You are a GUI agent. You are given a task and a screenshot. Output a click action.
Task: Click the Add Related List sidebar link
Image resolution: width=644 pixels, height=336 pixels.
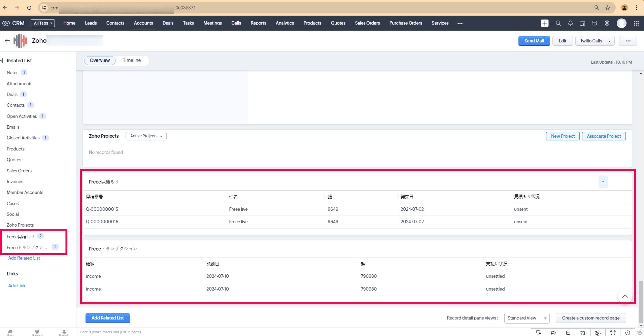24,258
